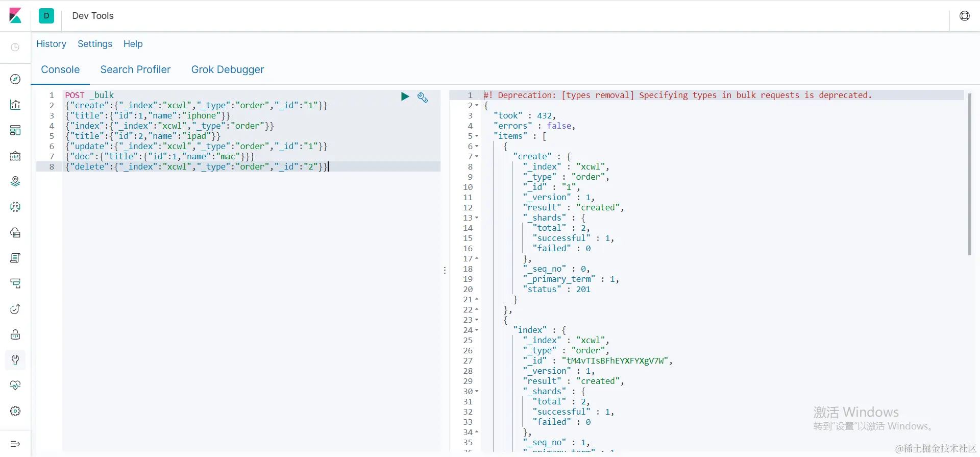Image resolution: width=980 pixels, height=457 pixels.
Task: Open Machine Learning icon in sidebar
Action: tap(15, 207)
